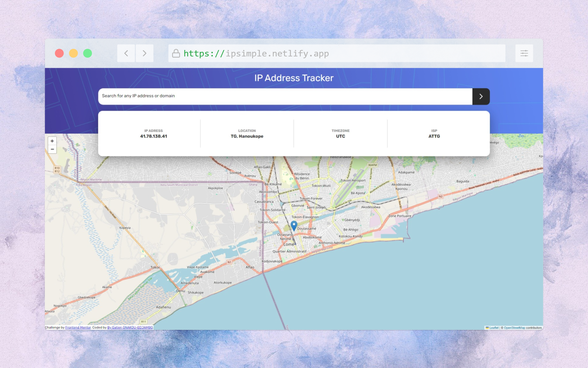
Task: Click Lomé label on the map
Action: [289, 244]
